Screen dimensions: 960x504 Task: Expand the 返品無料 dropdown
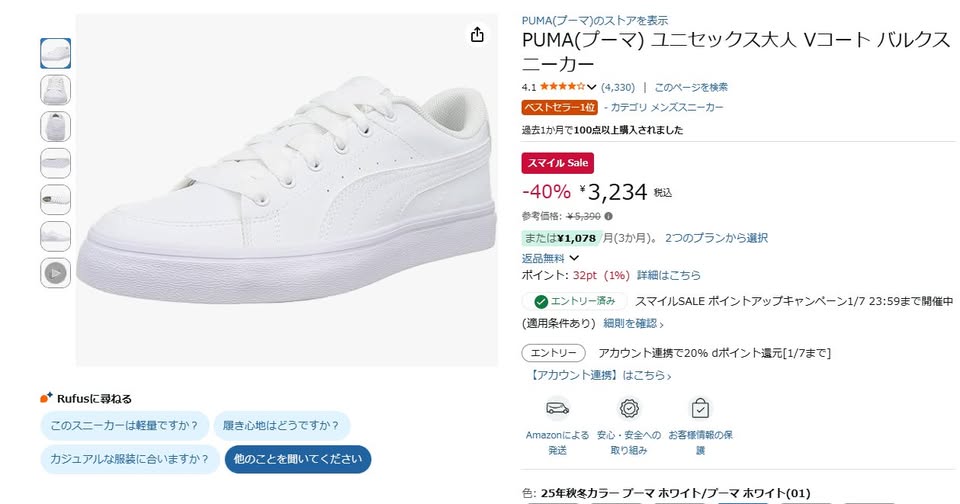[x=574, y=258]
